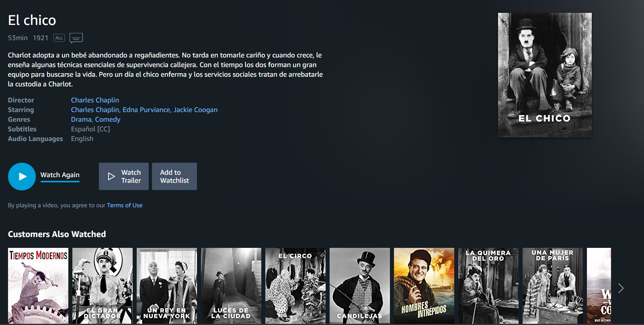Image resolution: width=644 pixels, height=325 pixels.
Task: Open El Gran Dictador movie thumbnail
Action: (x=103, y=286)
